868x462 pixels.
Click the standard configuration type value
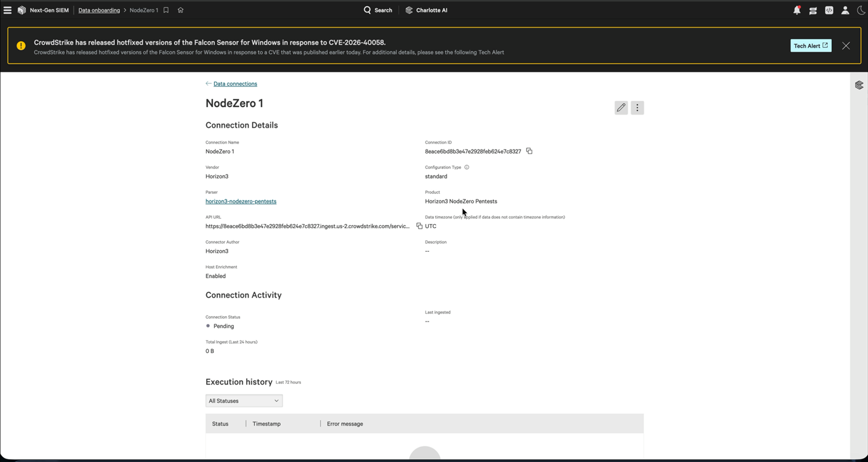(436, 177)
